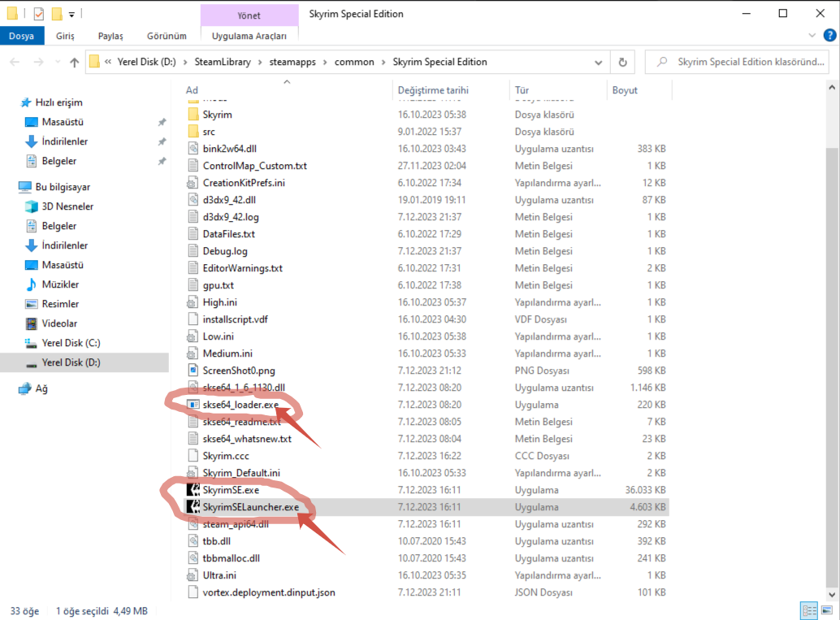The image size is (840, 620).
Task: Click the Yönet contextual tab header
Action: click(249, 15)
